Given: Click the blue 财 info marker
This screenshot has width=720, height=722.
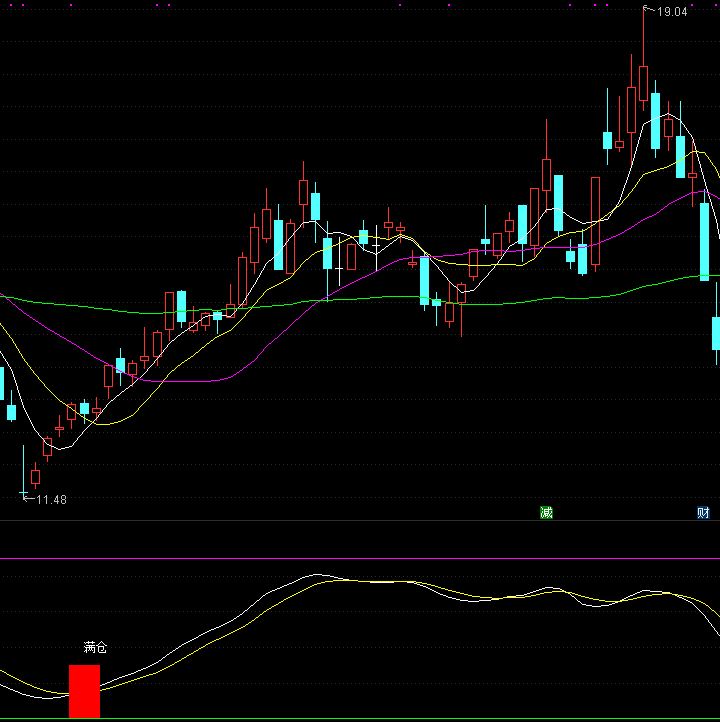Looking at the screenshot, I should (703, 512).
